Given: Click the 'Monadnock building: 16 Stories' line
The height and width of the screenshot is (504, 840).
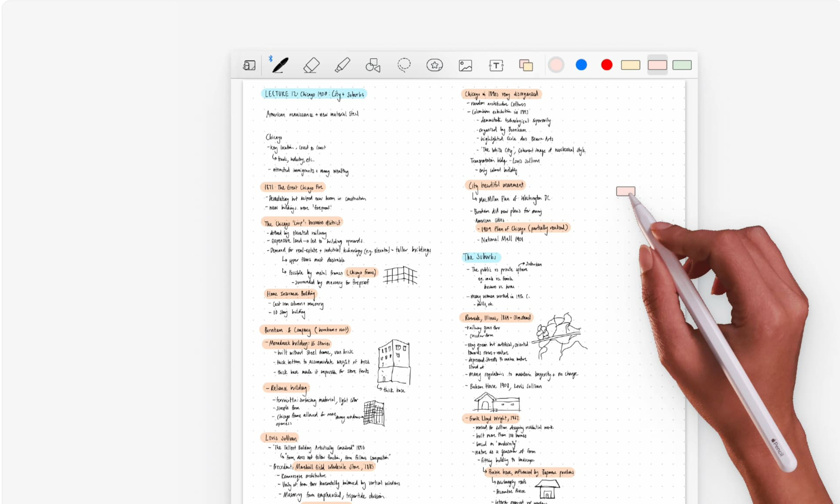Looking at the screenshot, I should (x=297, y=343).
